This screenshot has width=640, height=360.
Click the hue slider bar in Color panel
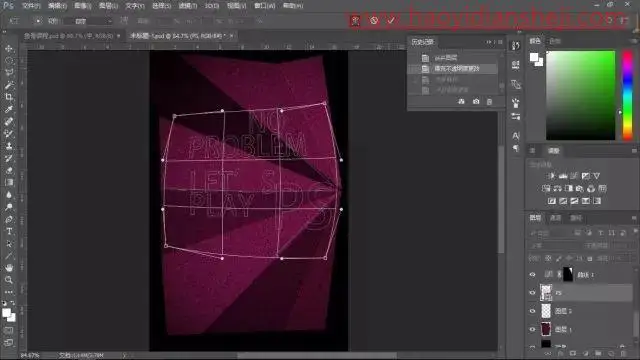(627, 96)
